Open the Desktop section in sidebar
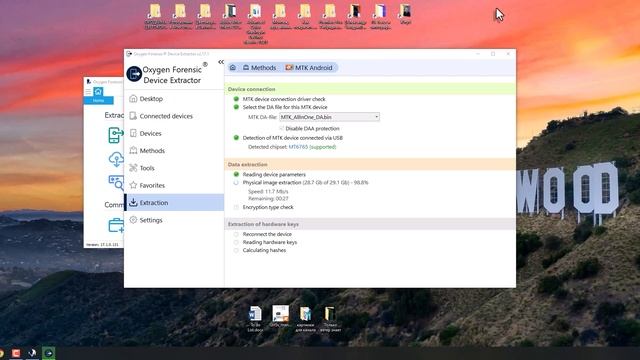Image resolution: width=640 pixels, height=360 pixels. 174,99
